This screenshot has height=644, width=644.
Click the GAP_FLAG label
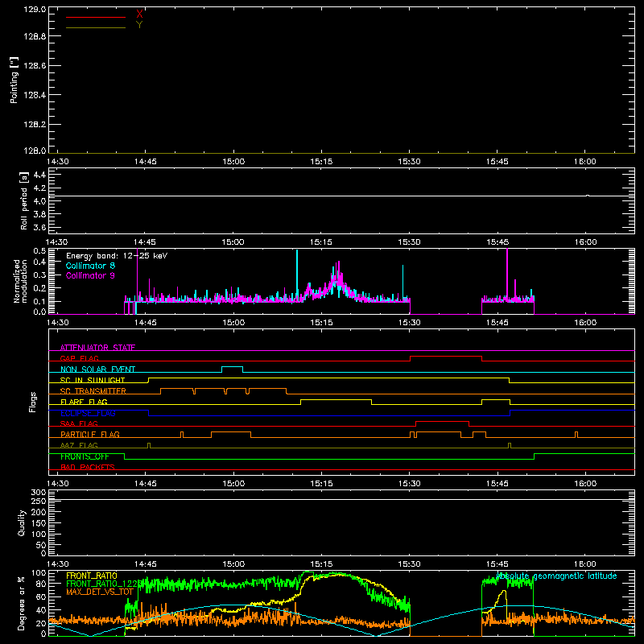pyautogui.click(x=79, y=358)
